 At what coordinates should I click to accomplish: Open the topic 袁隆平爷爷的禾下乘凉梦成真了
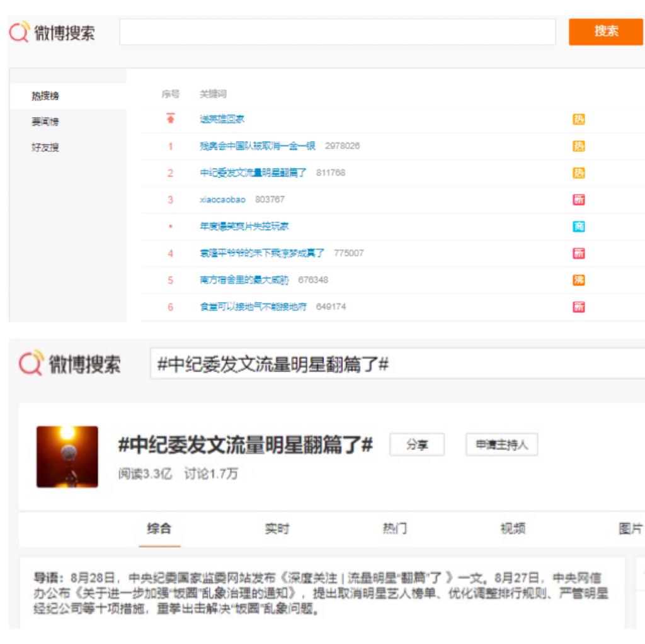click(x=262, y=253)
